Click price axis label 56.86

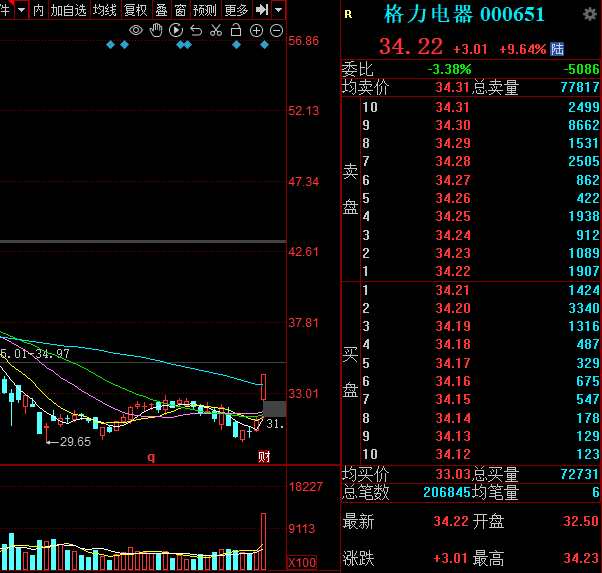(303, 40)
